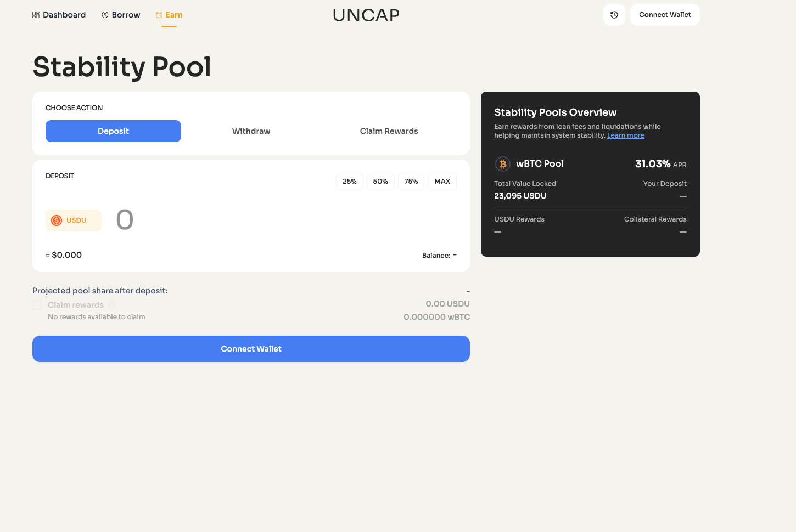Switch to the Claim Rewards action
Viewport: 796px width, 532px height.
pyautogui.click(x=389, y=131)
